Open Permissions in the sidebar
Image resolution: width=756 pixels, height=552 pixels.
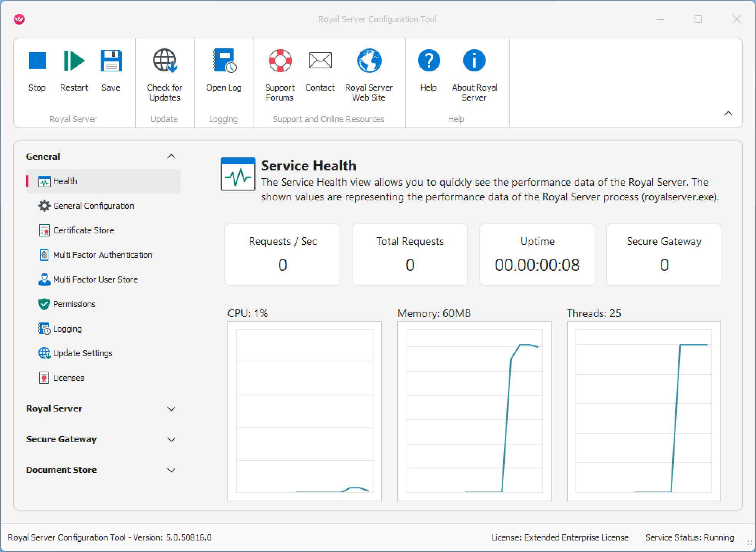coord(74,304)
